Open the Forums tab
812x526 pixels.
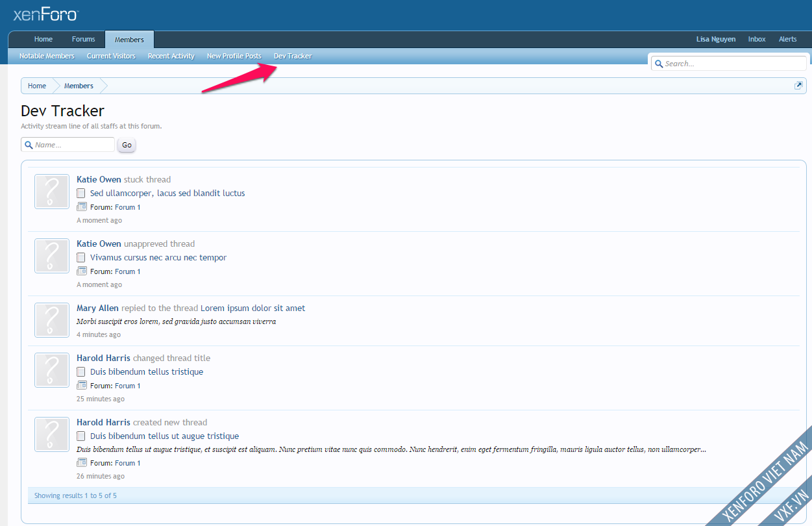(84, 39)
